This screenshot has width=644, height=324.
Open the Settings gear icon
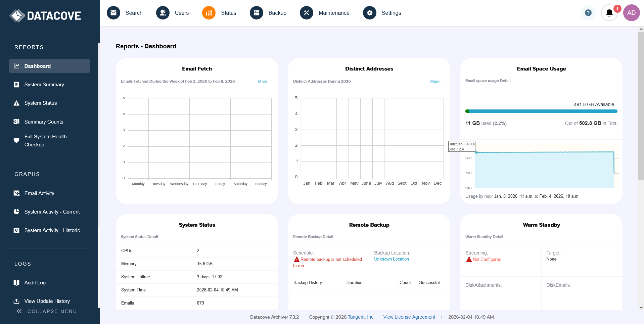click(370, 13)
